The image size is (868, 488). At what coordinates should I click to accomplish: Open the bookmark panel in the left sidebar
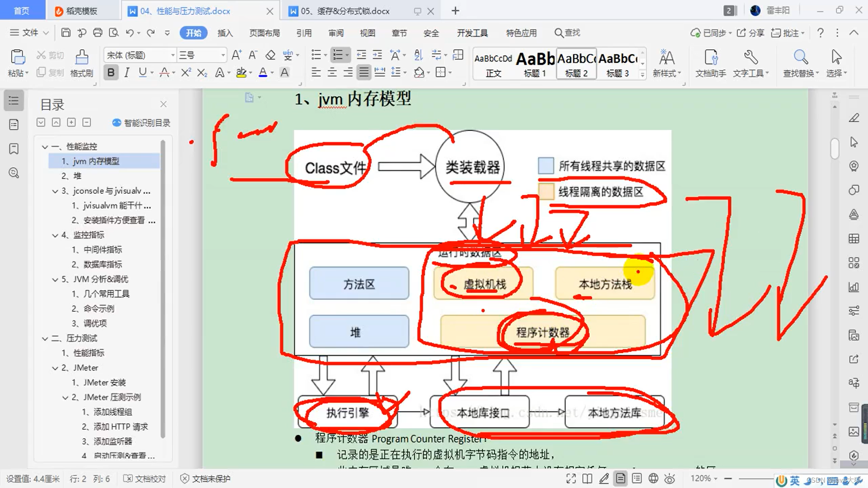tap(14, 149)
